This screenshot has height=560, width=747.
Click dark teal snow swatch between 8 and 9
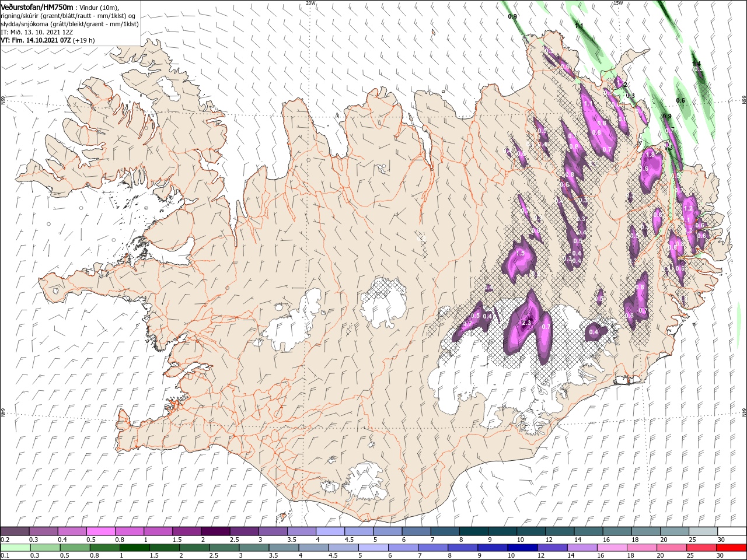[x=474, y=531]
